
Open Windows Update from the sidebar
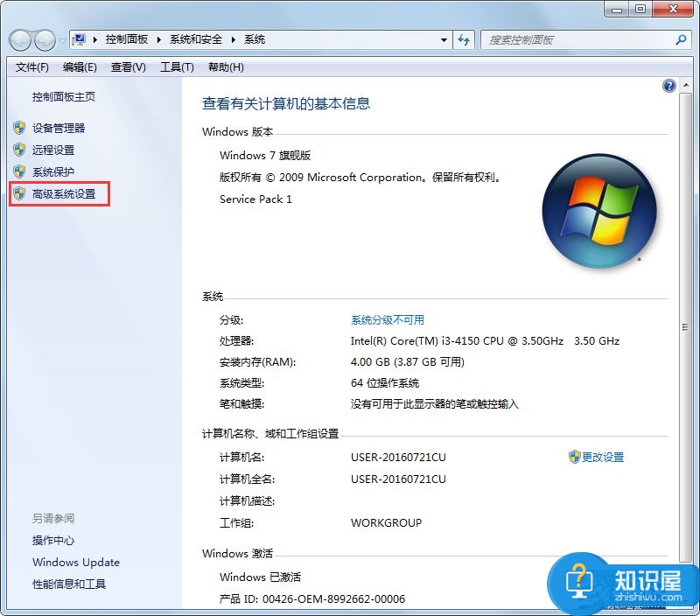point(75,562)
